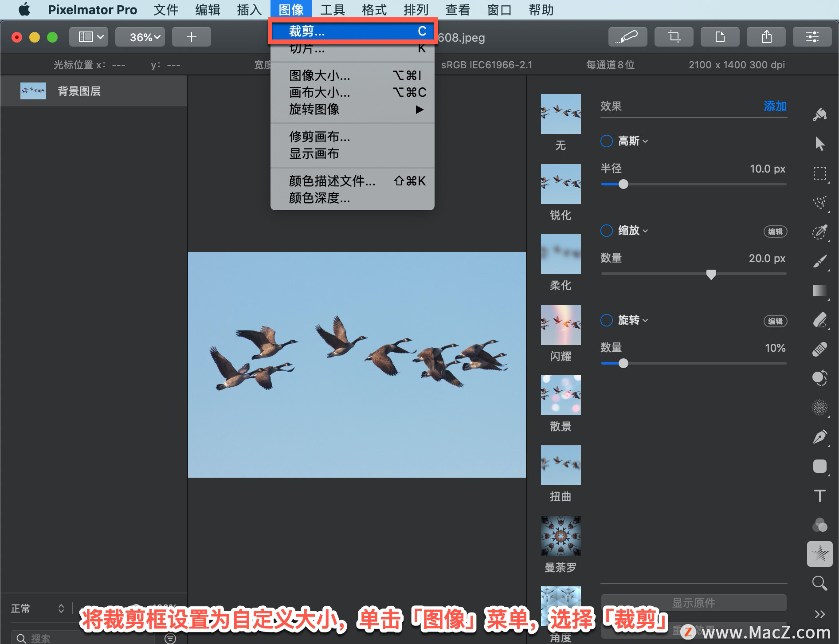This screenshot has width=839, height=644.
Task: Select the Repair bandage tool
Action: click(819, 349)
